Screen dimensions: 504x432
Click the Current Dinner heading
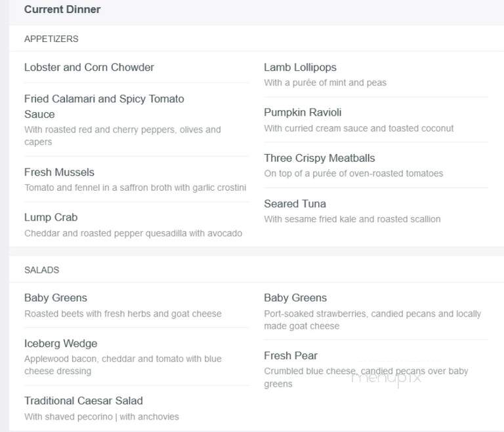coord(62,9)
